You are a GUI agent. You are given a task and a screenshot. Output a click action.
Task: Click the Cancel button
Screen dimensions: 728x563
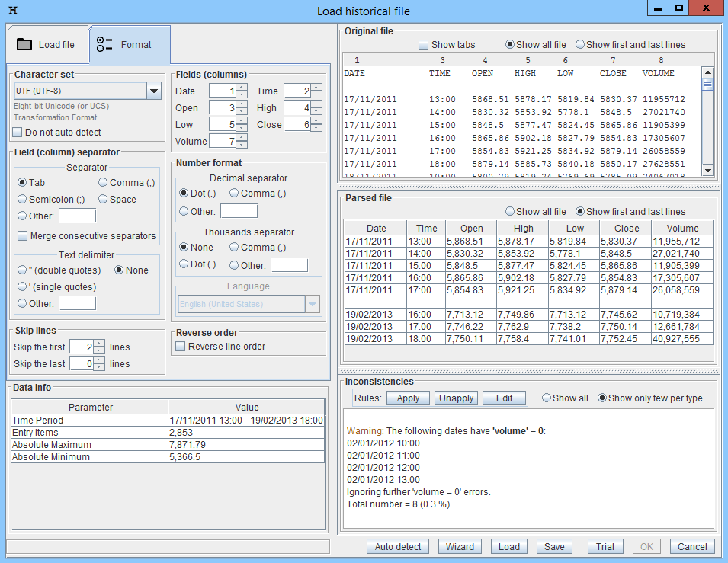pos(692,547)
